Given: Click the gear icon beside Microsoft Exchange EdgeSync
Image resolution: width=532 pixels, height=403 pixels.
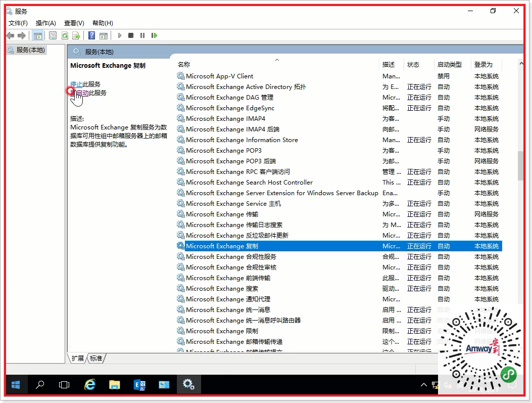Looking at the screenshot, I should pyautogui.click(x=181, y=108).
